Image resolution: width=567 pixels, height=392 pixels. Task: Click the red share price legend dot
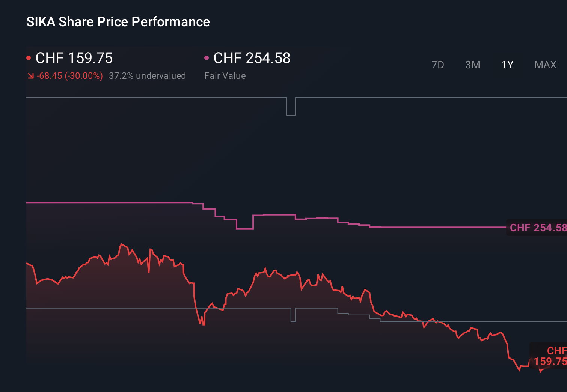pos(29,57)
